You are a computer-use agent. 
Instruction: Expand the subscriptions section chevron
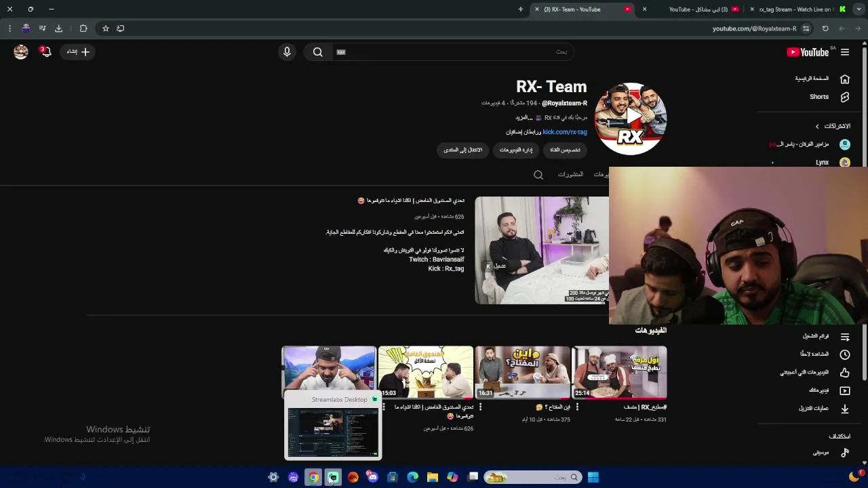tap(817, 126)
